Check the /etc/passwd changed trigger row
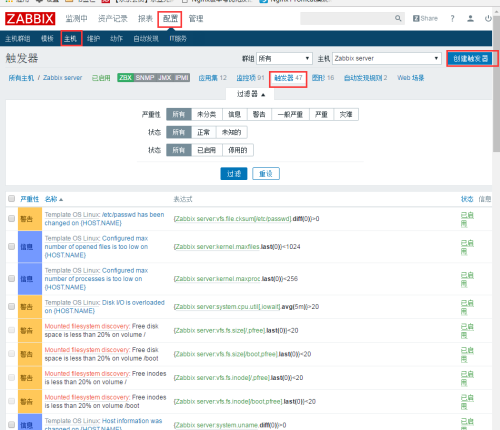This screenshot has width=500, height=430. pos(12,219)
